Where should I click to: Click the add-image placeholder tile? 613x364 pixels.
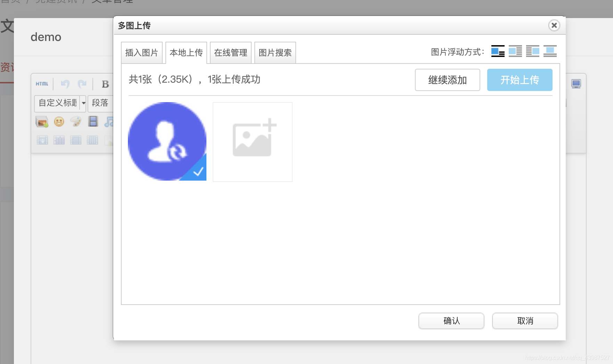tap(253, 142)
